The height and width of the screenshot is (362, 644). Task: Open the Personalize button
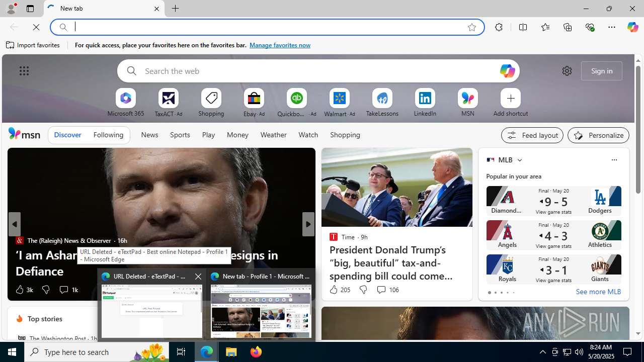coord(598,135)
